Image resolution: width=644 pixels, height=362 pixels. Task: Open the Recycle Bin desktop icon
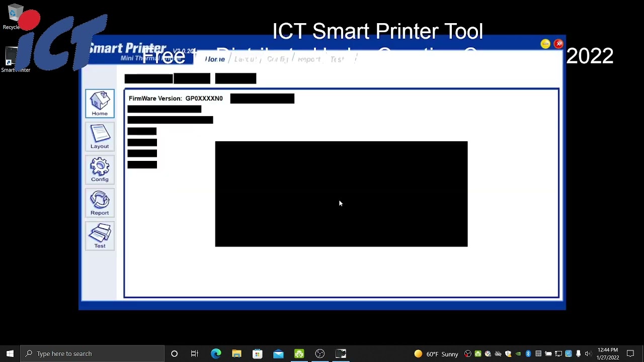pos(14,17)
